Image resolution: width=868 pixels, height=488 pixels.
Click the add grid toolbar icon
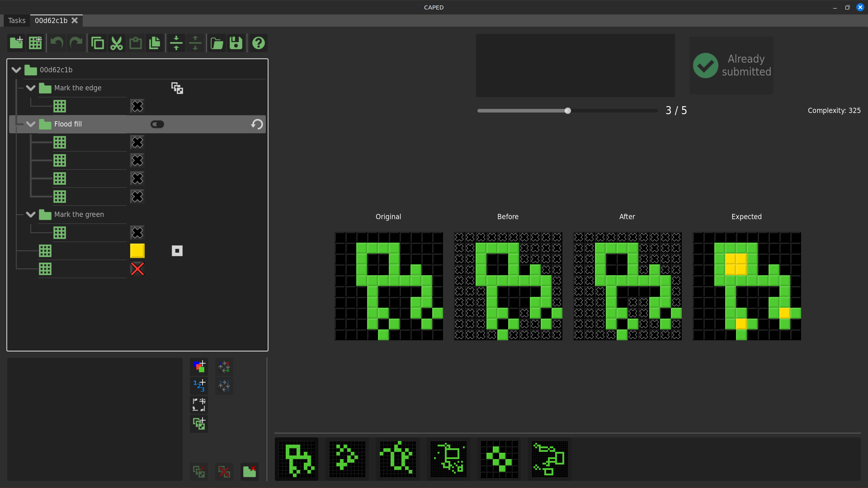pyautogui.click(x=35, y=43)
